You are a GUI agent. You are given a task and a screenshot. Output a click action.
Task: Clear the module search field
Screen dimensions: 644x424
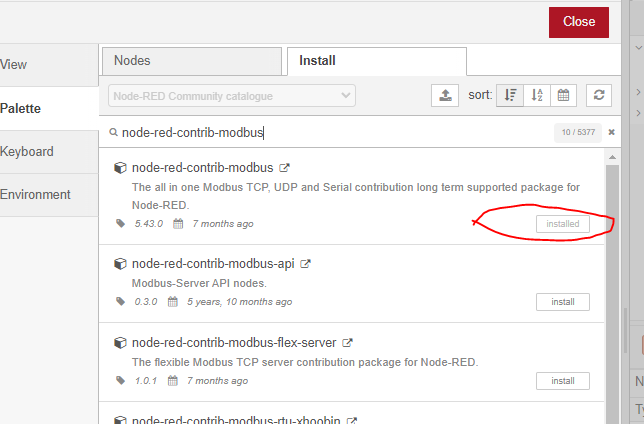pos(611,132)
